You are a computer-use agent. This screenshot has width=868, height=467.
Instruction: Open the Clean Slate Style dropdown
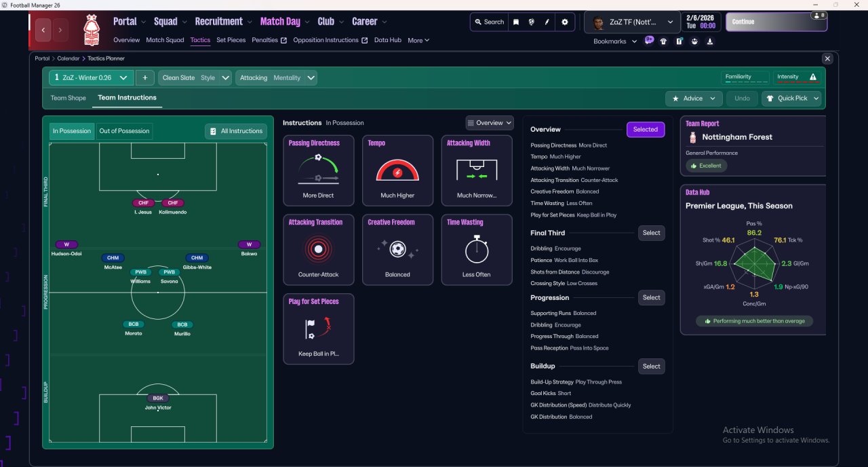pos(195,77)
